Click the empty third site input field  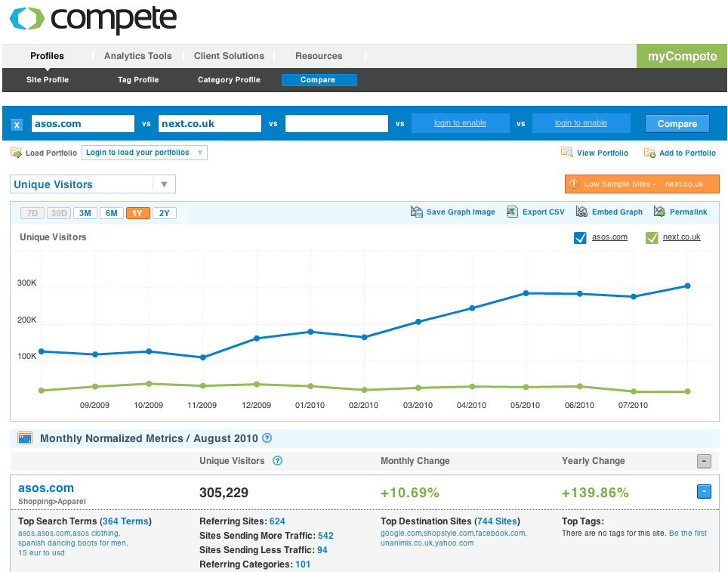[x=337, y=124]
